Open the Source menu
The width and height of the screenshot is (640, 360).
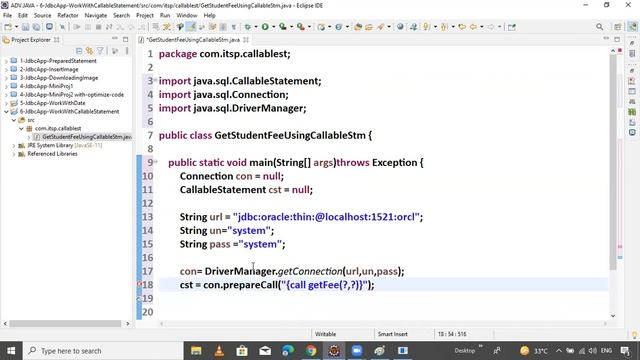click(42, 16)
